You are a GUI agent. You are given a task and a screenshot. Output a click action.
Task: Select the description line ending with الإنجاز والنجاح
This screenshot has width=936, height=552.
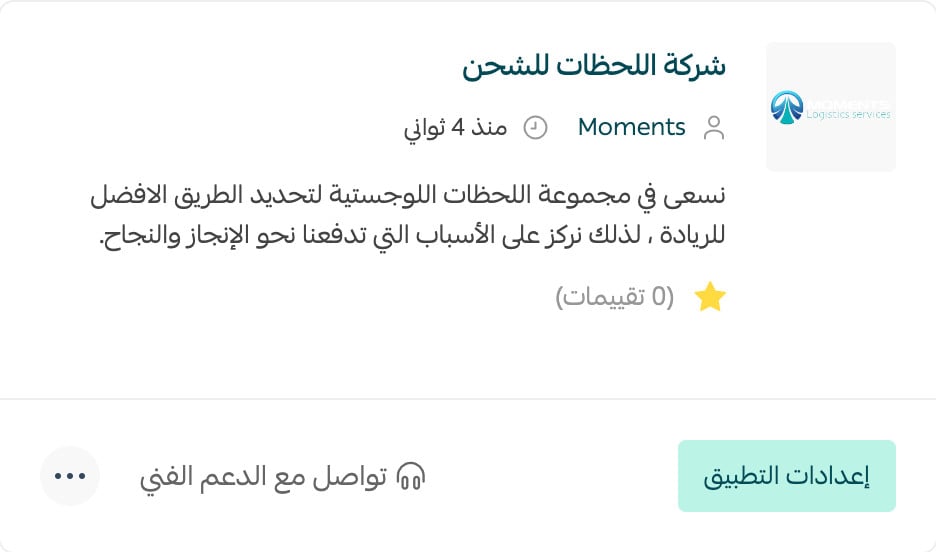[412, 235]
